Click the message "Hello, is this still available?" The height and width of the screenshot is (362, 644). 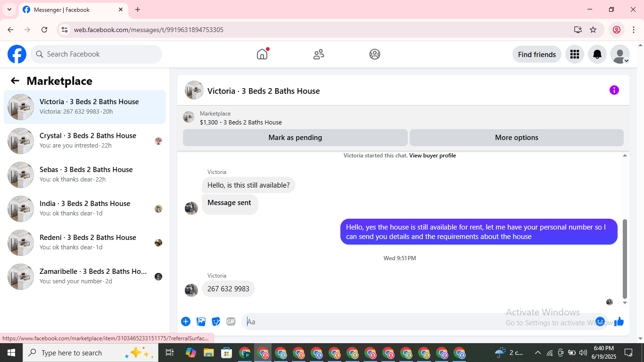pos(248,185)
